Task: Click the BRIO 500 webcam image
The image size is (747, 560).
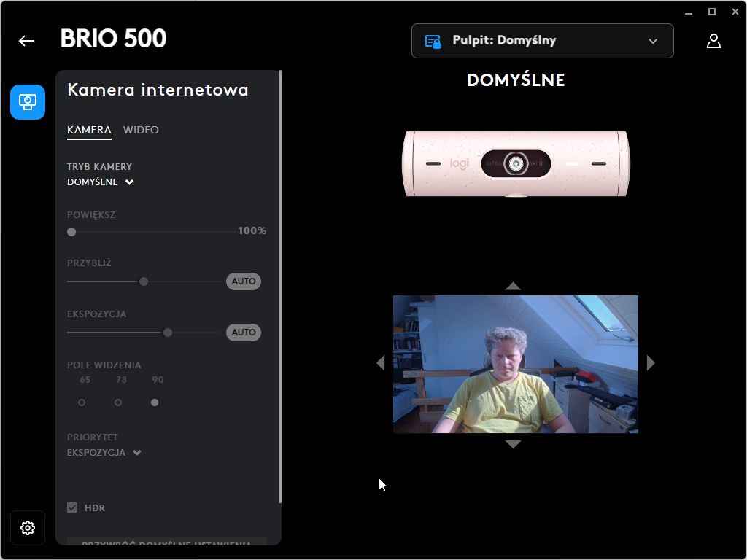Action: point(516,163)
